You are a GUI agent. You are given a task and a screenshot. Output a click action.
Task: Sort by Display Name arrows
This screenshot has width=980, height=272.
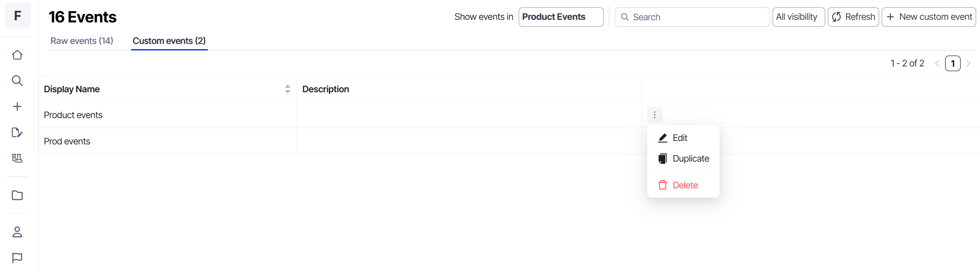[288, 89]
